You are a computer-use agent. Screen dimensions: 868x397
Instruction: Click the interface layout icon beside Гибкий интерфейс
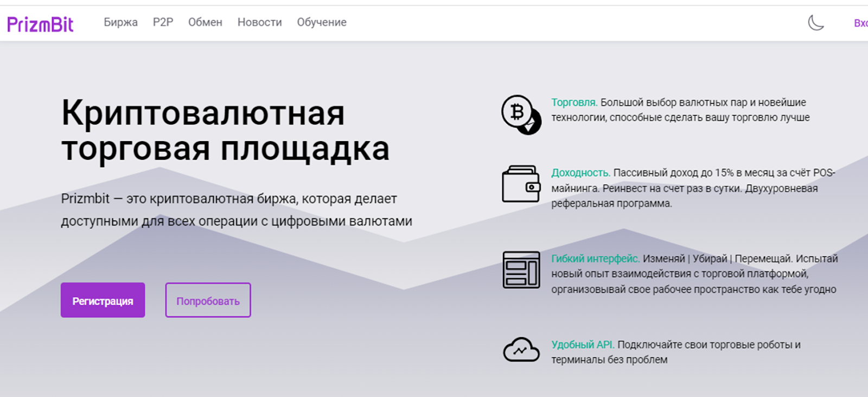coord(521,270)
